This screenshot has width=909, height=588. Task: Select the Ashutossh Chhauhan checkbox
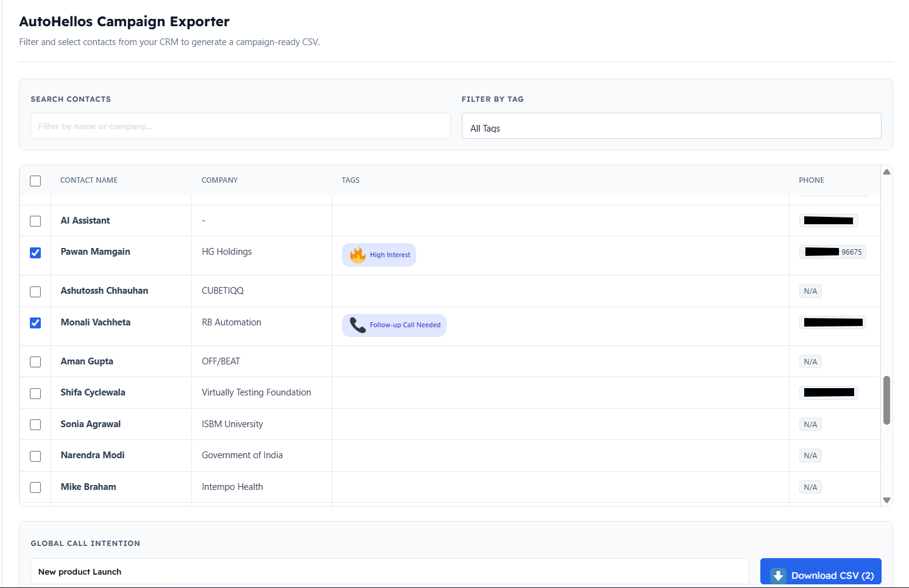(35, 292)
